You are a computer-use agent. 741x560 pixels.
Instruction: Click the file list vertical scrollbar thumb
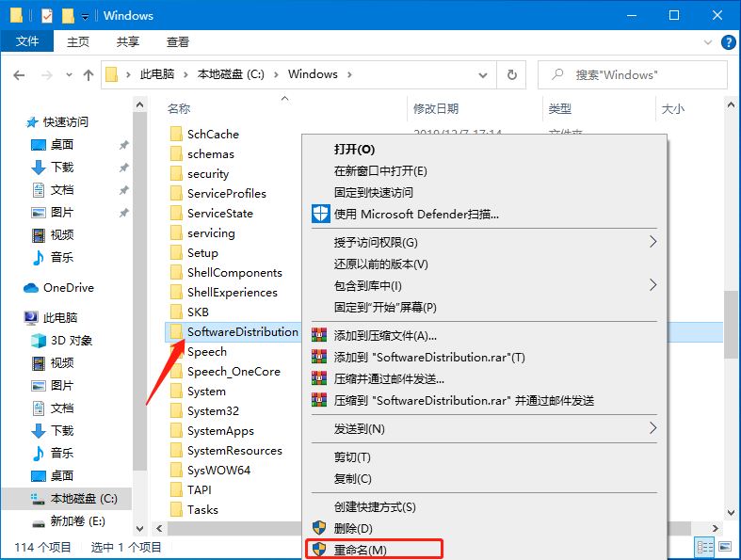731,324
